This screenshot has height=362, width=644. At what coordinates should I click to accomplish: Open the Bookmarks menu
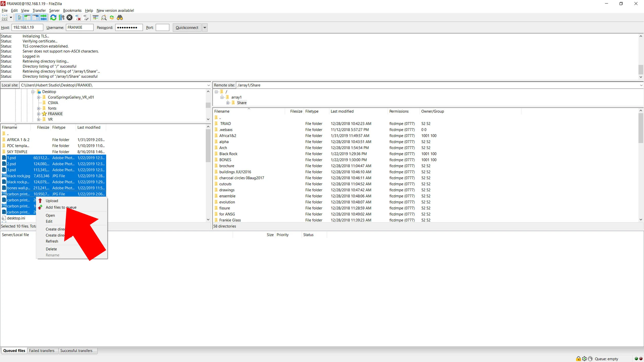72,11
